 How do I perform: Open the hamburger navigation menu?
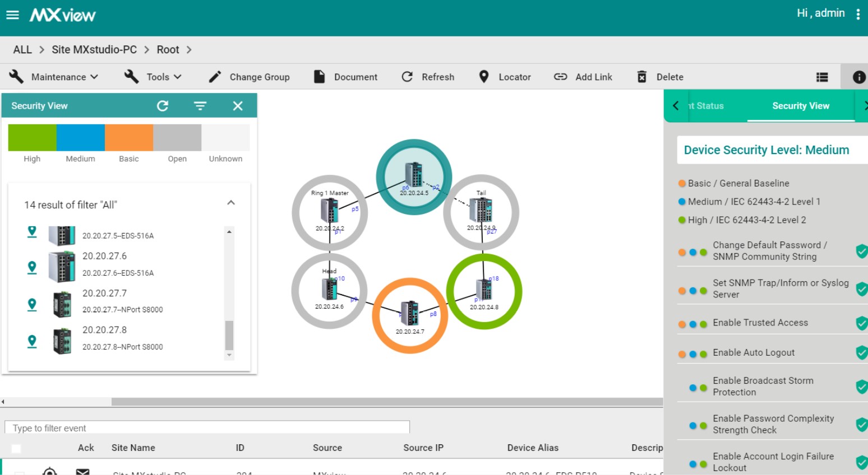click(x=12, y=15)
